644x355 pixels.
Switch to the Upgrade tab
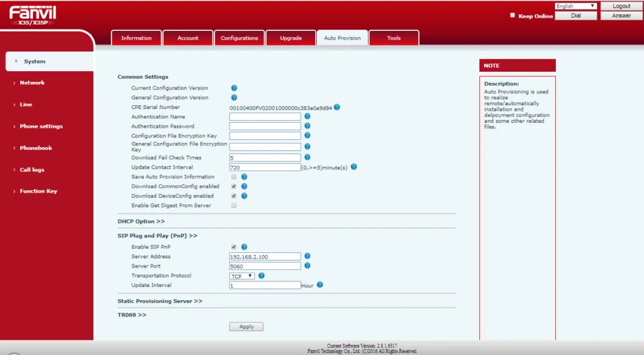291,38
